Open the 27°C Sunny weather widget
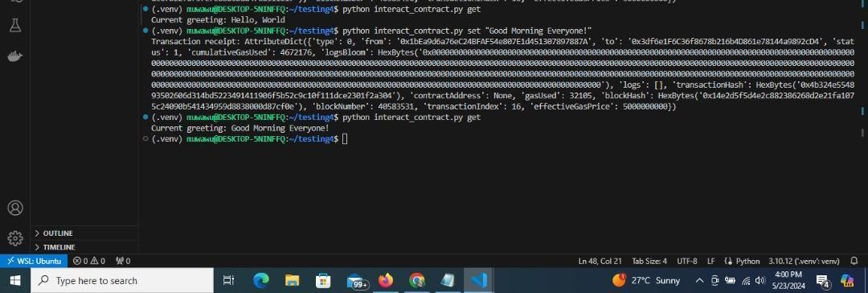The image size is (868, 293). [646, 280]
